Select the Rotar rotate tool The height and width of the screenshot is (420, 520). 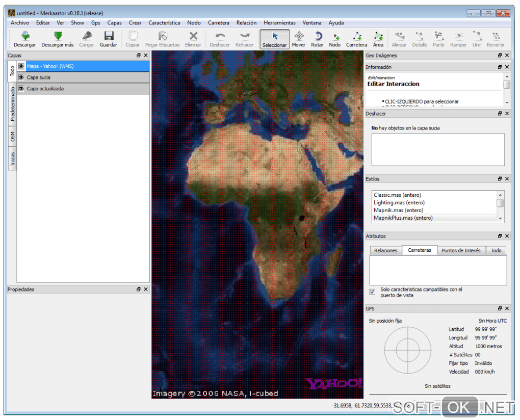318,36
